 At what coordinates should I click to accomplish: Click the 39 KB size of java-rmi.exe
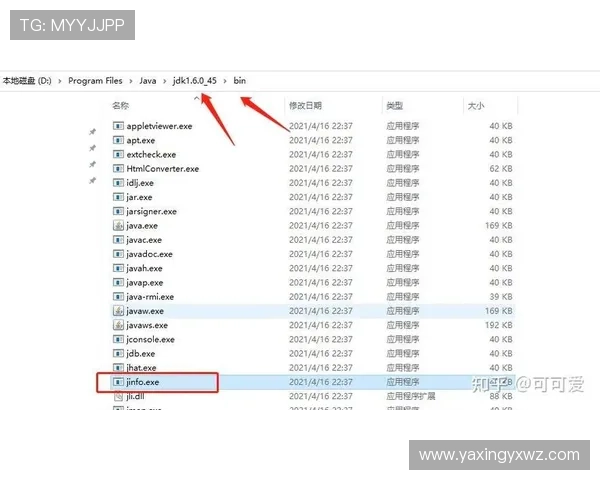tap(501, 297)
